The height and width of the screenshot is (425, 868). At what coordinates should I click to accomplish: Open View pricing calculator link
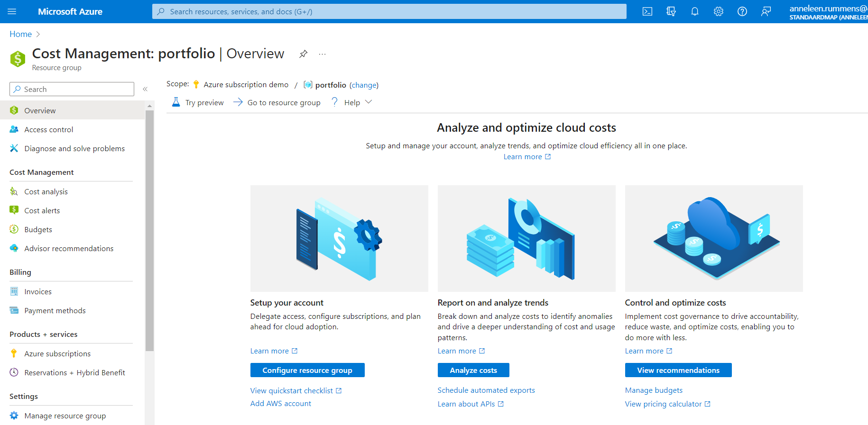click(x=667, y=404)
